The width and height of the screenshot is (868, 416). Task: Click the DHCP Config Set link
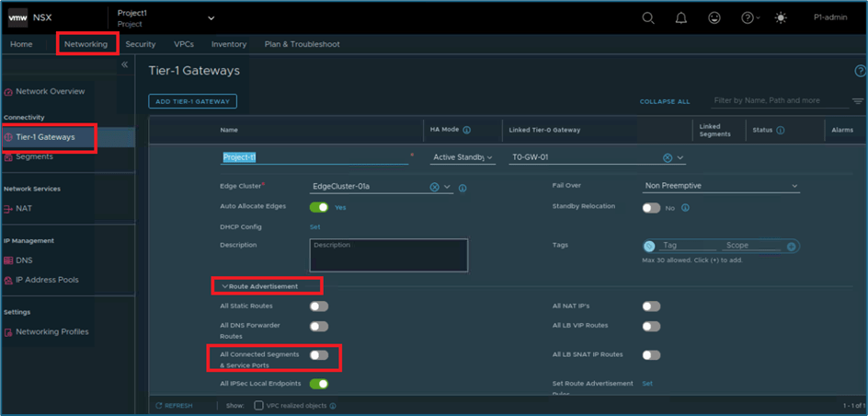coord(314,226)
